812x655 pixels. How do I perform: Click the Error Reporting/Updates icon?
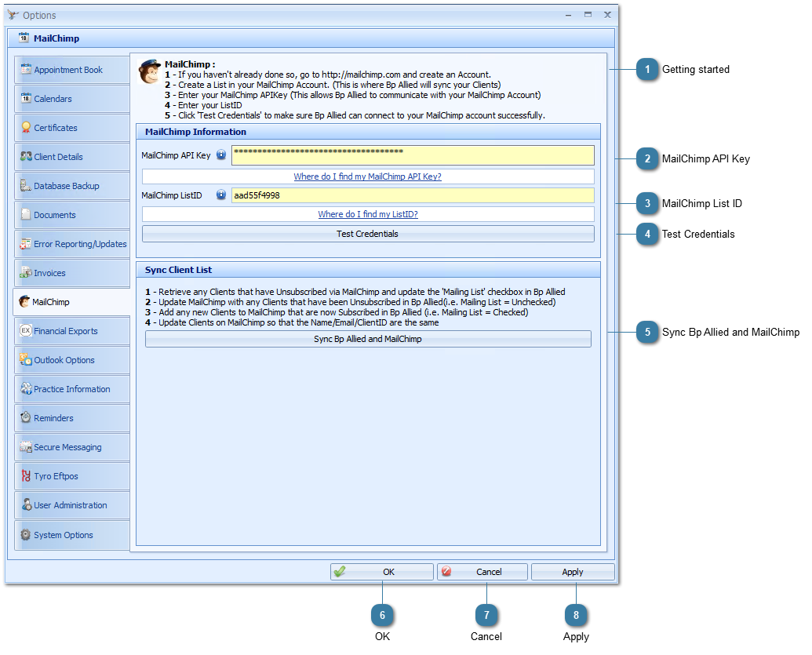point(25,243)
